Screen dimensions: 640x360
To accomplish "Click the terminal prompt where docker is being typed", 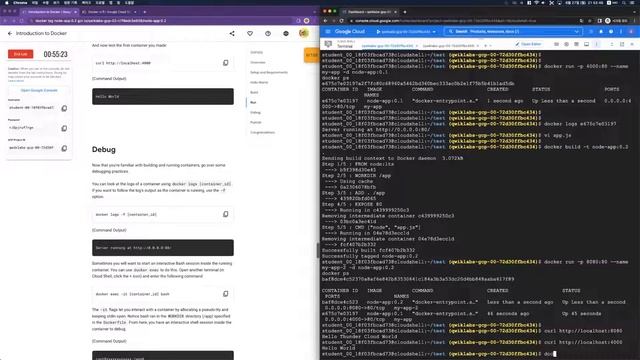I will (x=549, y=353).
